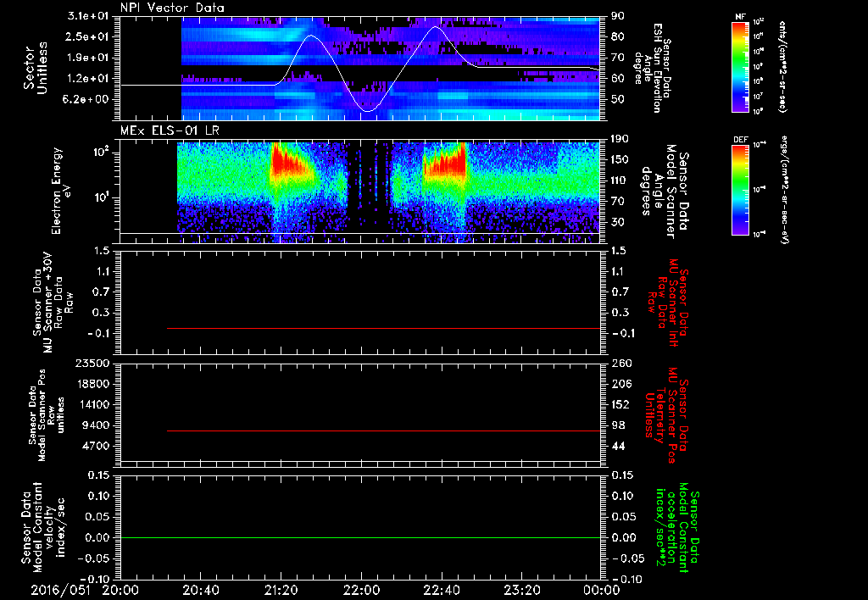Screen dimensions: 868x600
Task: Click the "22:00" time axis label
Action: (361, 590)
